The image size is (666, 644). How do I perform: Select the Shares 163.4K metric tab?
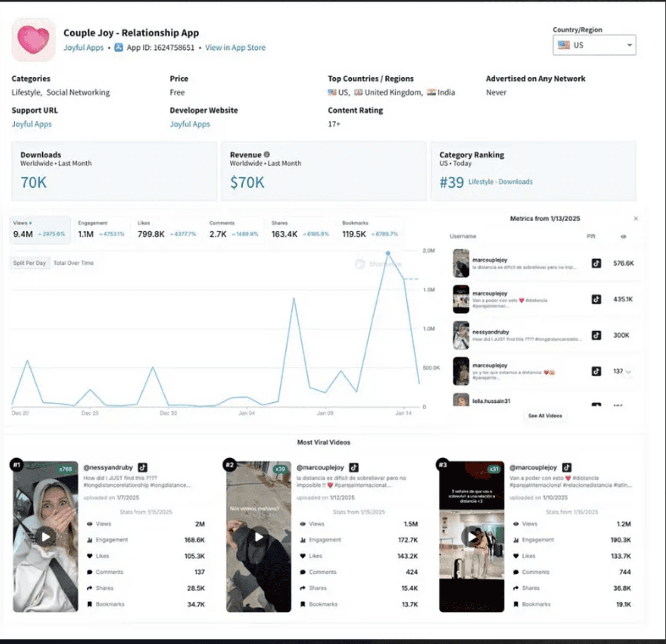pyautogui.click(x=300, y=230)
